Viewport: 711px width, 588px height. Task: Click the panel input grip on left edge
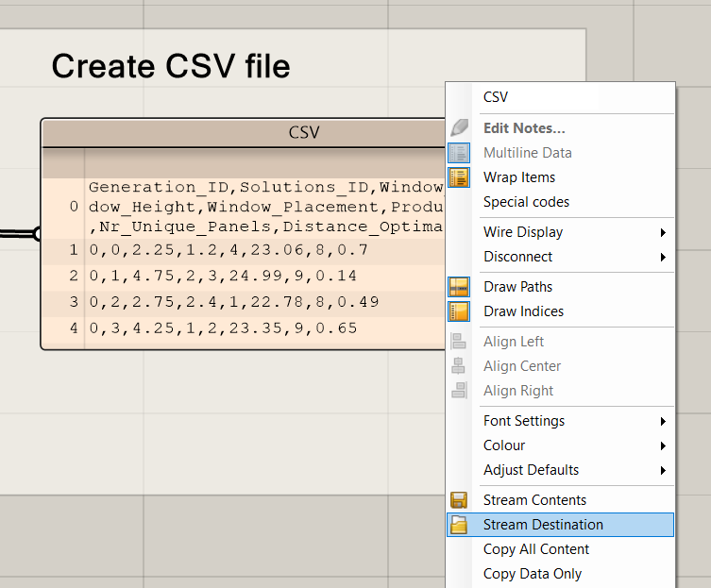tap(38, 233)
